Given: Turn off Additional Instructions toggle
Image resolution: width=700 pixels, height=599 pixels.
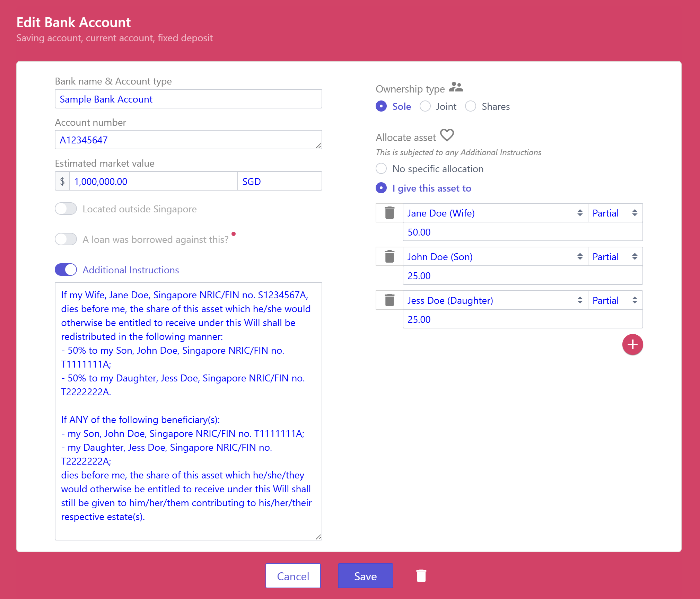Looking at the screenshot, I should coord(66,270).
